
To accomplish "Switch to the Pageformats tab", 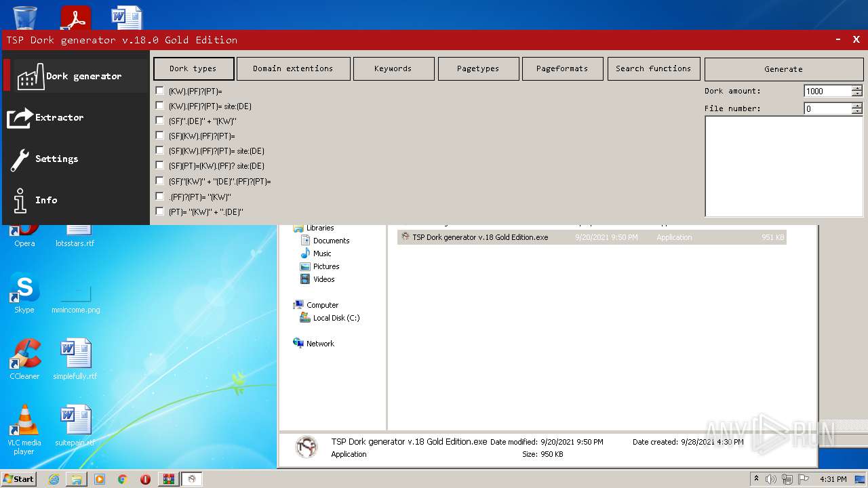I will 562,68.
